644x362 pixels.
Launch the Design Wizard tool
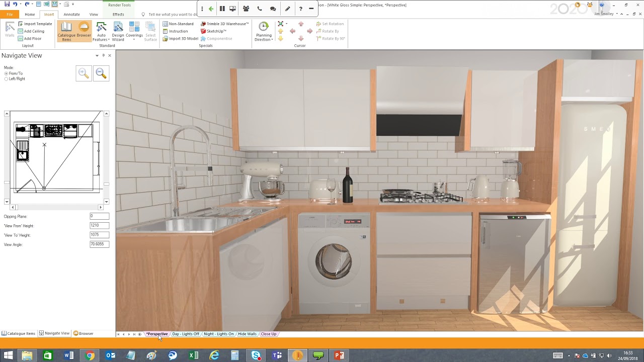click(x=118, y=31)
